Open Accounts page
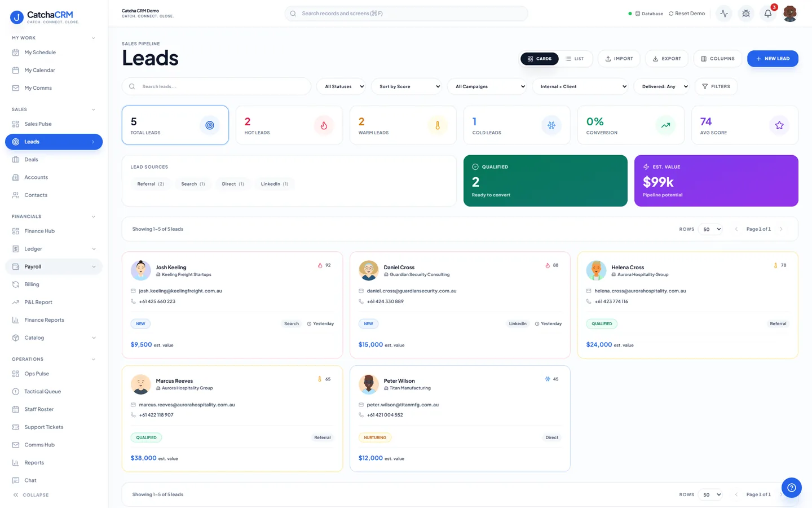The height and width of the screenshot is (508, 812). coord(54,177)
